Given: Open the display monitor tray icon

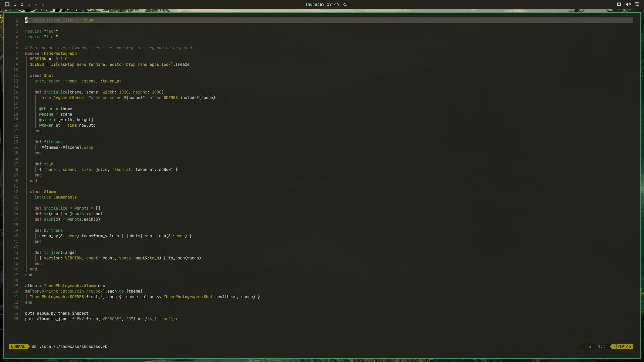Looking at the screenshot, I should pos(637,4).
